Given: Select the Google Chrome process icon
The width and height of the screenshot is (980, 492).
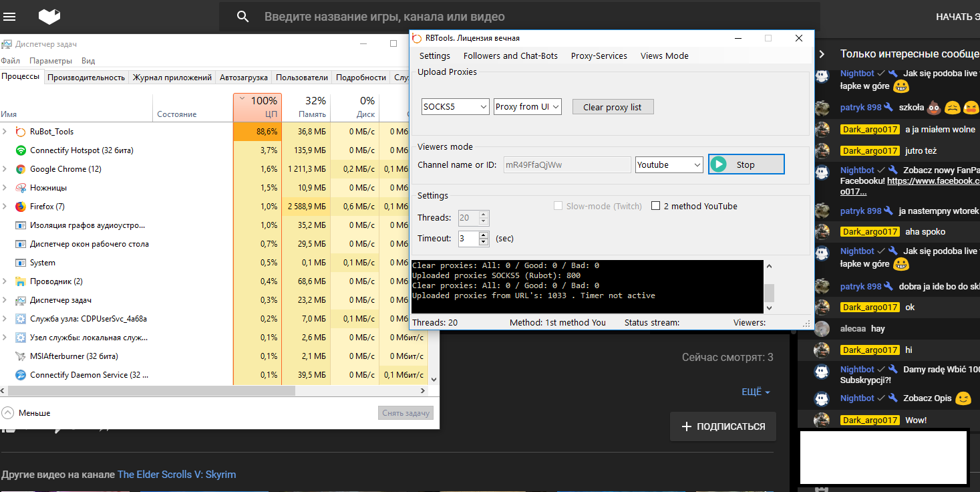Looking at the screenshot, I should tap(20, 169).
